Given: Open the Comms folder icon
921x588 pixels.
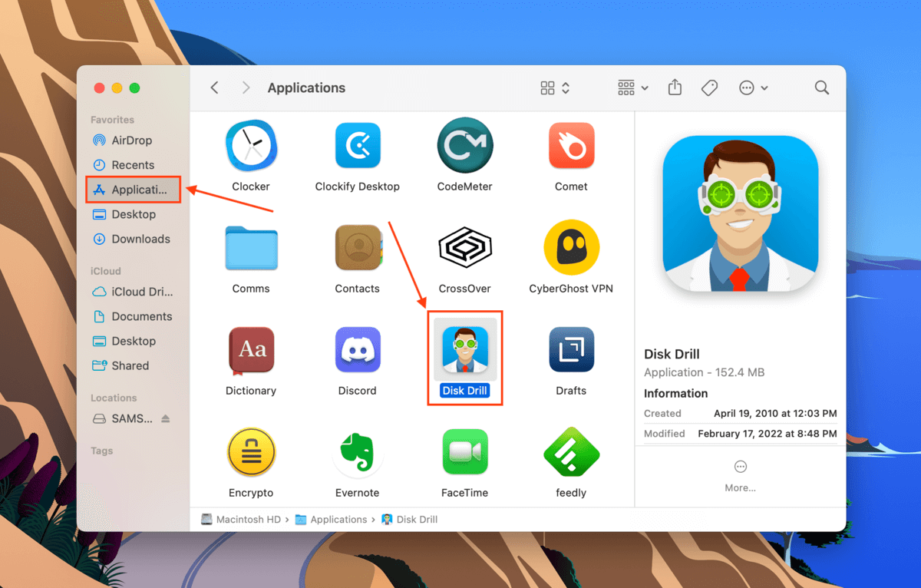Looking at the screenshot, I should (x=251, y=248).
